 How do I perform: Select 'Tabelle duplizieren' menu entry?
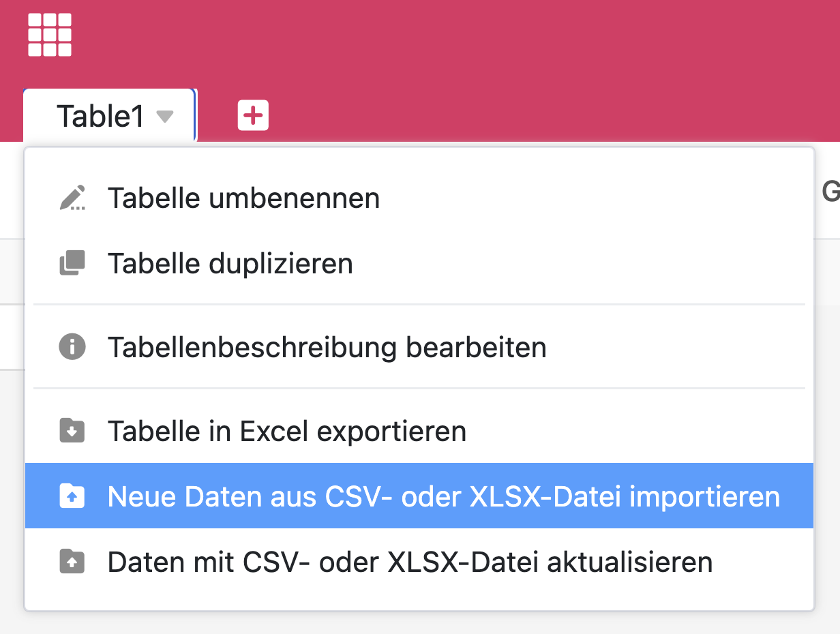(x=230, y=263)
